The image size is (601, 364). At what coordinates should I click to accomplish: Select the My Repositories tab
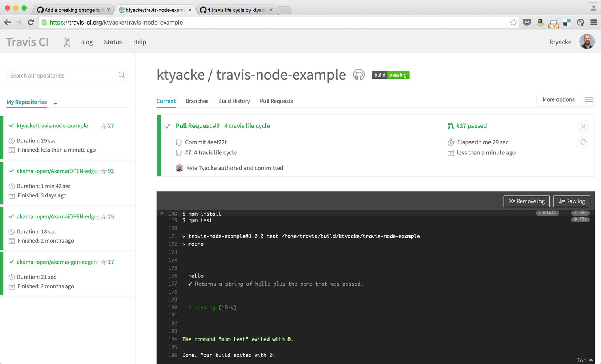tap(27, 102)
